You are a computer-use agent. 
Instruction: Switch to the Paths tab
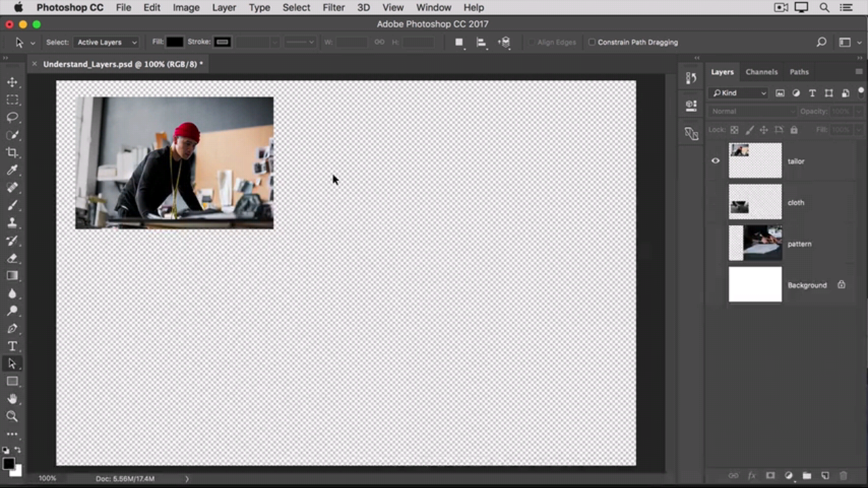pos(799,72)
